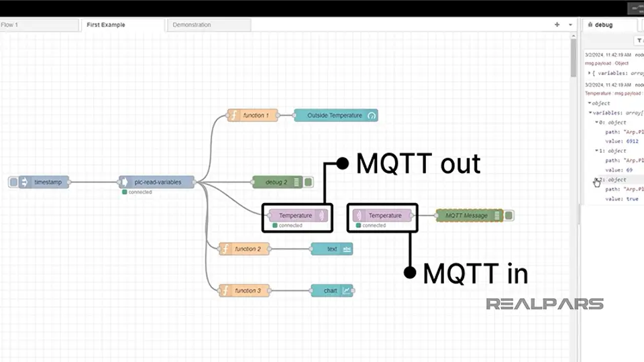Collapse the 1: object entry
644x362 pixels.
coord(597,151)
